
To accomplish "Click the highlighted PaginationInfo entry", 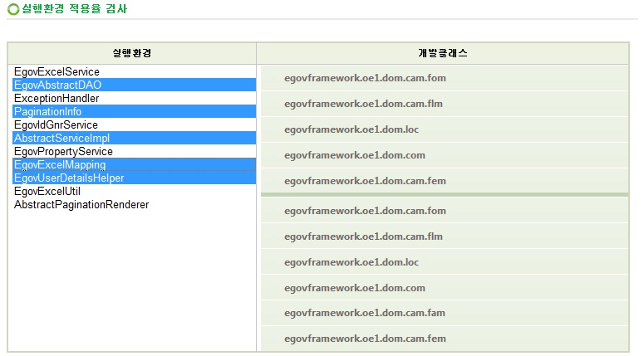I will pos(47,112).
